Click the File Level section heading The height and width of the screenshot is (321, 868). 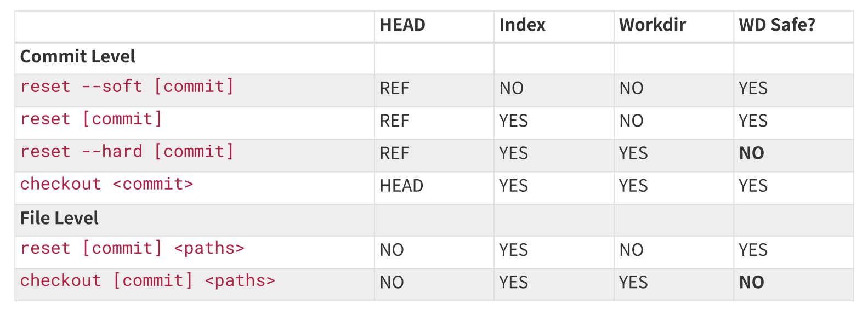pyautogui.click(x=59, y=219)
